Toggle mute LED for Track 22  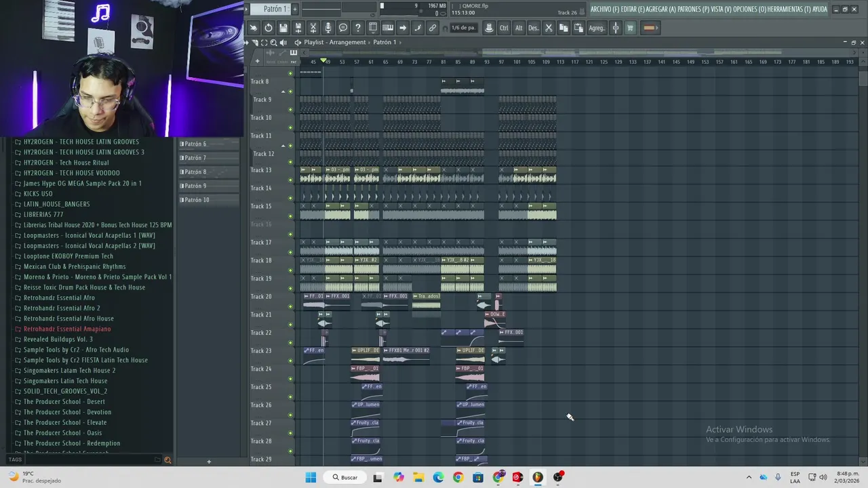291,342
